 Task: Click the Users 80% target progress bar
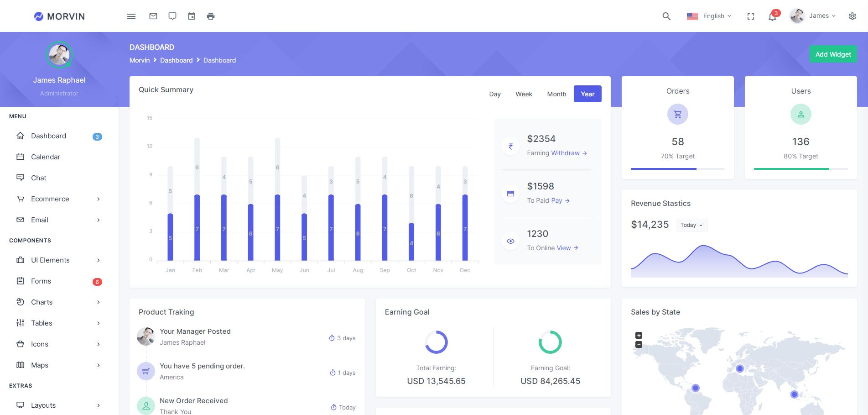click(801, 169)
